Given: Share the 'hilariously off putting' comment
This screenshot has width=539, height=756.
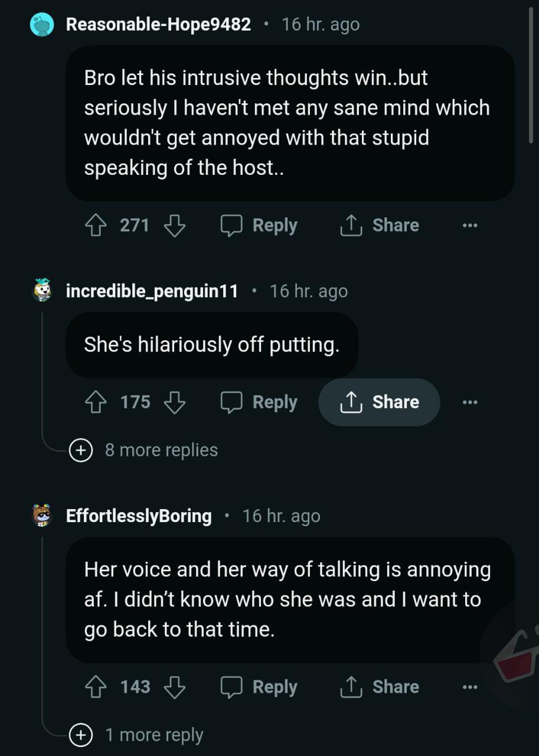Looking at the screenshot, I should (x=380, y=402).
